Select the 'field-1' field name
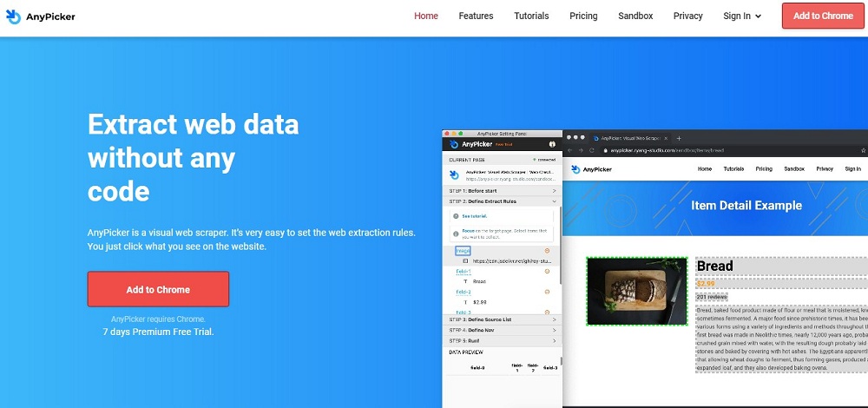Screen dimensions: 868x408 (x=464, y=272)
